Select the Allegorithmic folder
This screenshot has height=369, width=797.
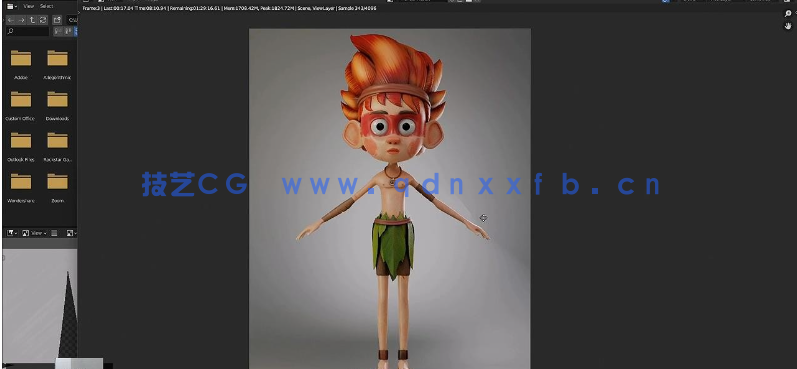tap(57, 64)
